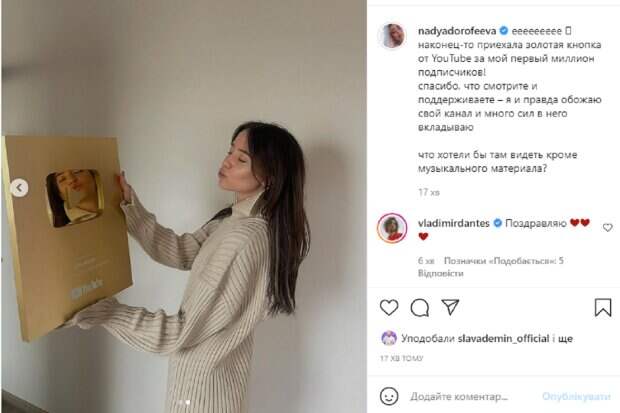
Task: Open vladimirdantes's profile avatar
Action: pos(392,228)
